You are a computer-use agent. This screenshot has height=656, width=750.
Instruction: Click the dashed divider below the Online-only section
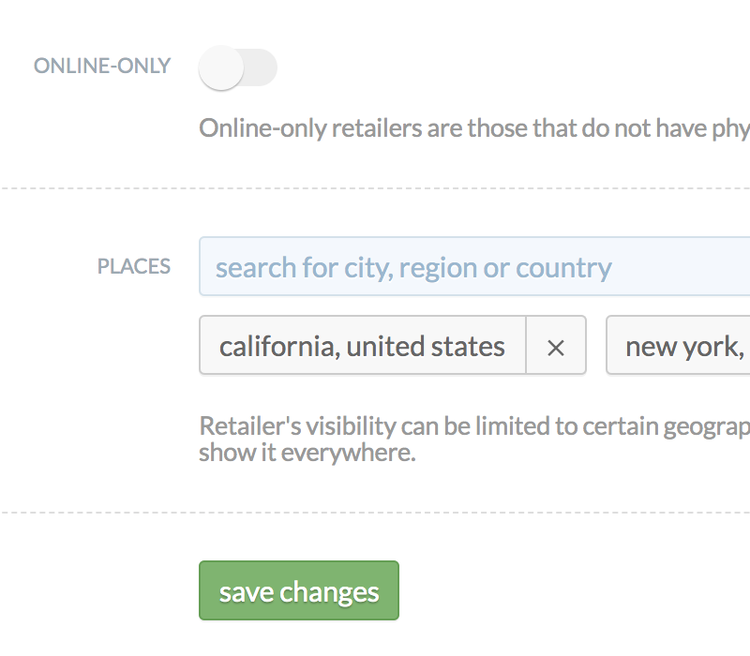pos(375,189)
